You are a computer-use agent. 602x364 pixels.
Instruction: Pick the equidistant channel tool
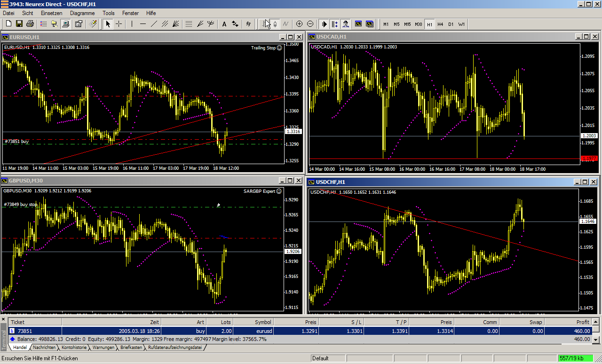165,24
